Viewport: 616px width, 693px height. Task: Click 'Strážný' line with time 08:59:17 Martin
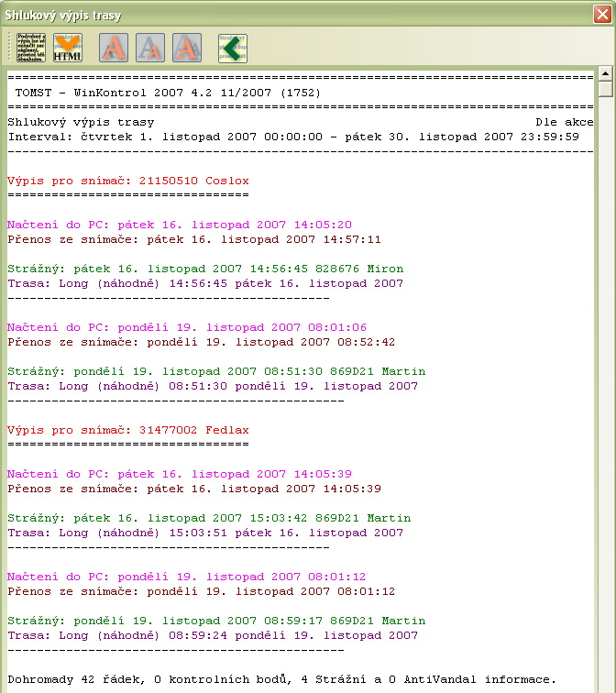pos(216,621)
